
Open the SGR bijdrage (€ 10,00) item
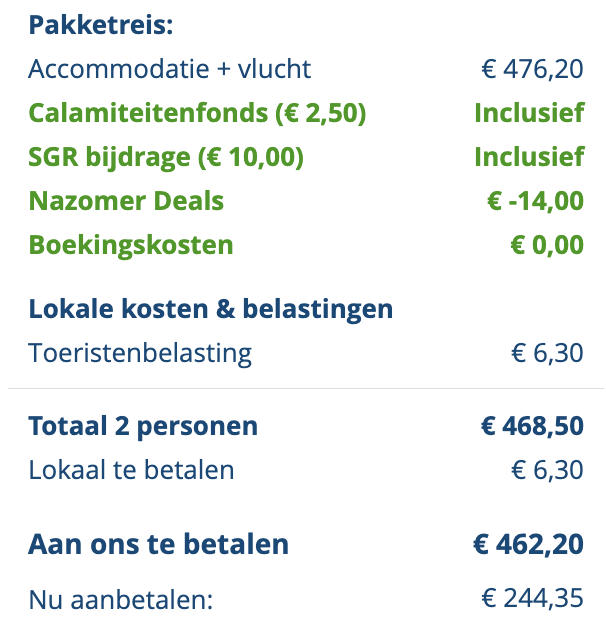coord(166,157)
